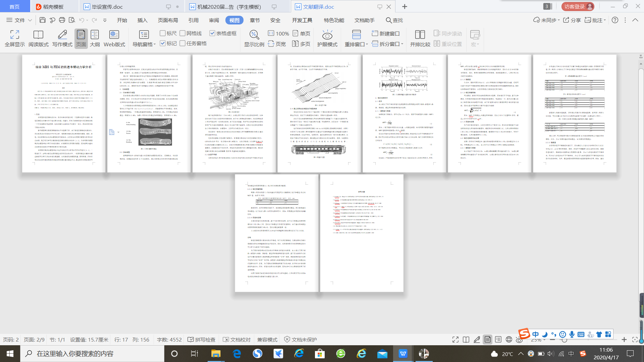The width and height of the screenshot is (644, 362).
Task: Expand the rearrange windows dropdown
Action: (367, 45)
